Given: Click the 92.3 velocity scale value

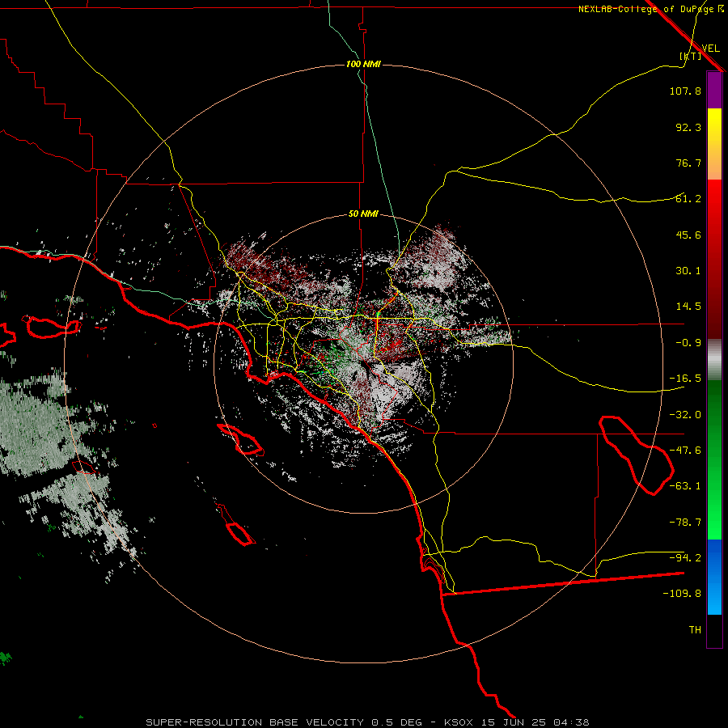Looking at the screenshot, I should tap(688, 127).
